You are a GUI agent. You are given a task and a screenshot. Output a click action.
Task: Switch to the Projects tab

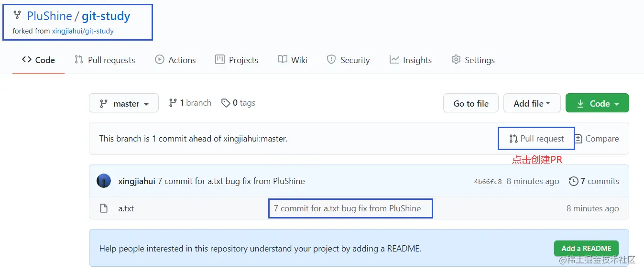[x=237, y=60]
